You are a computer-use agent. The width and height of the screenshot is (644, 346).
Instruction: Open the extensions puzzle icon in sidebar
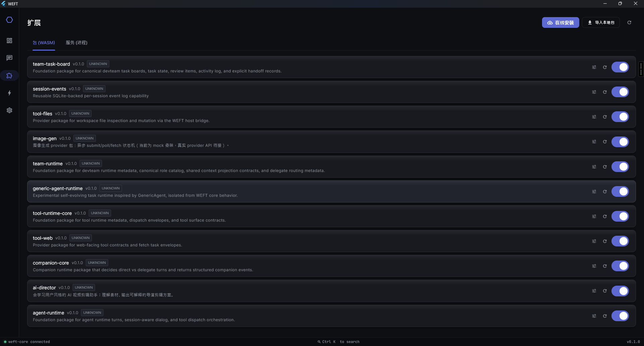9,75
